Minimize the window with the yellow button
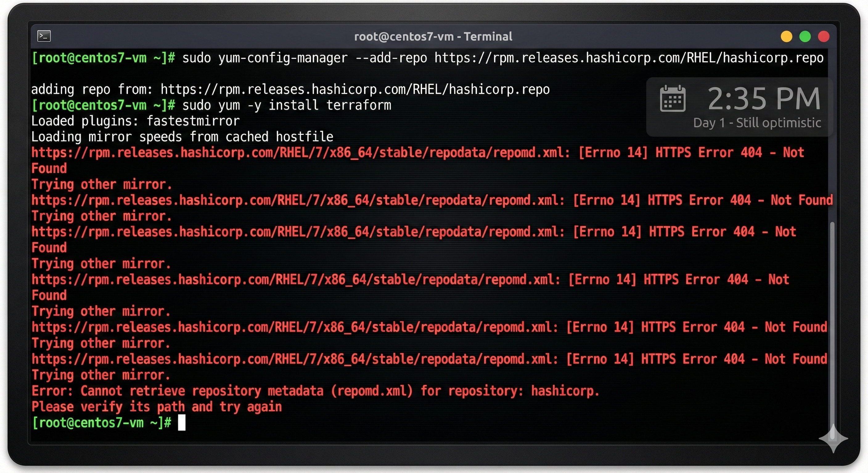The width and height of the screenshot is (868, 473). [786, 36]
